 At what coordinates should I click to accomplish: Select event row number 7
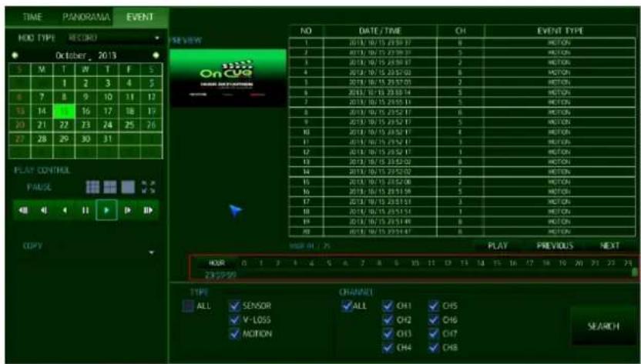tap(462, 102)
